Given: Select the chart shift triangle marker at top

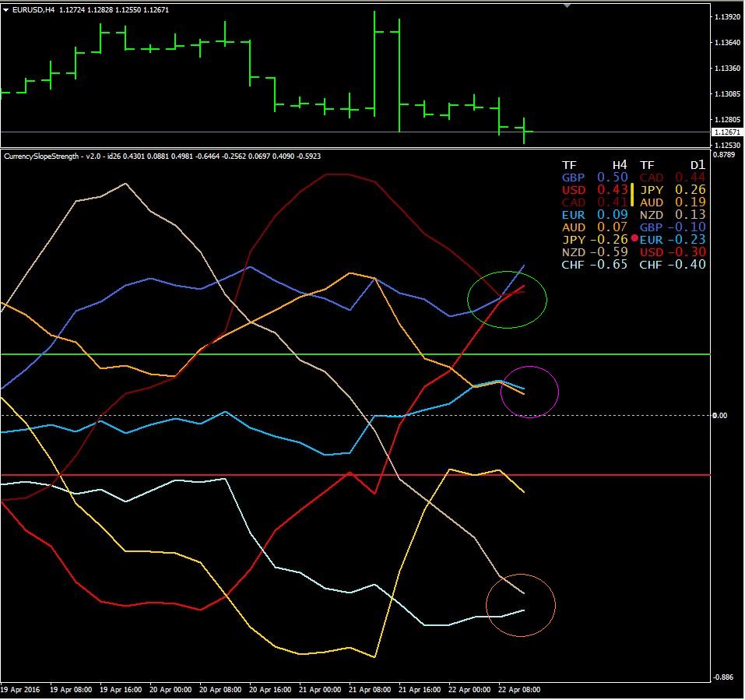Looking at the screenshot, I should coord(567,5).
